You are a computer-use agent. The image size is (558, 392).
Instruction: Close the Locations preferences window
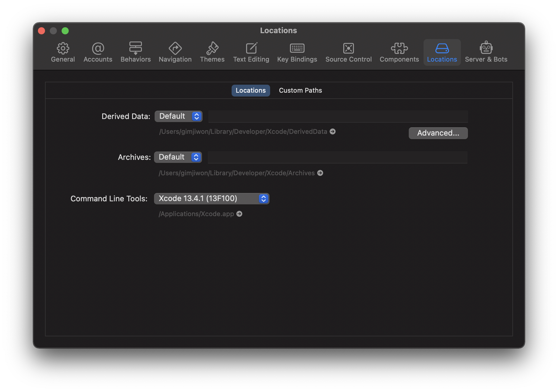tap(41, 31)
